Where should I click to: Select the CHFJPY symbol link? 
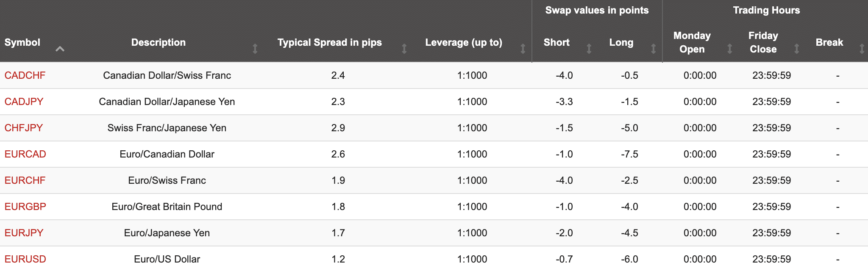tap(24, 128)
